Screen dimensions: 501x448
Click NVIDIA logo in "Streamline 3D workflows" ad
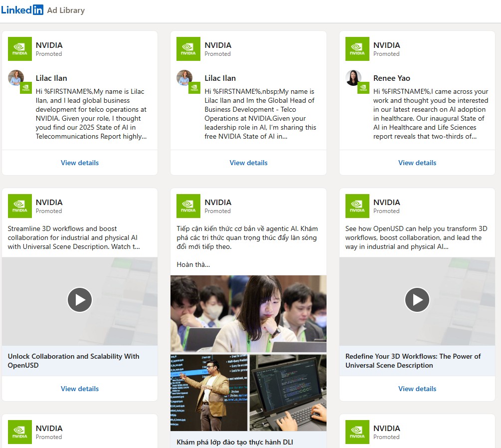20,206
